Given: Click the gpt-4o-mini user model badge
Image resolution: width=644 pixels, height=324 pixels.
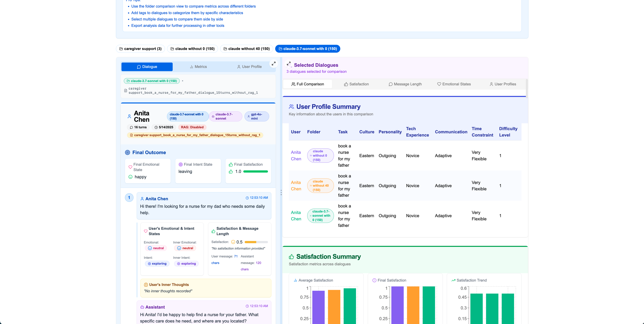Looking at the screenshot, I should [x=257, y=116].
